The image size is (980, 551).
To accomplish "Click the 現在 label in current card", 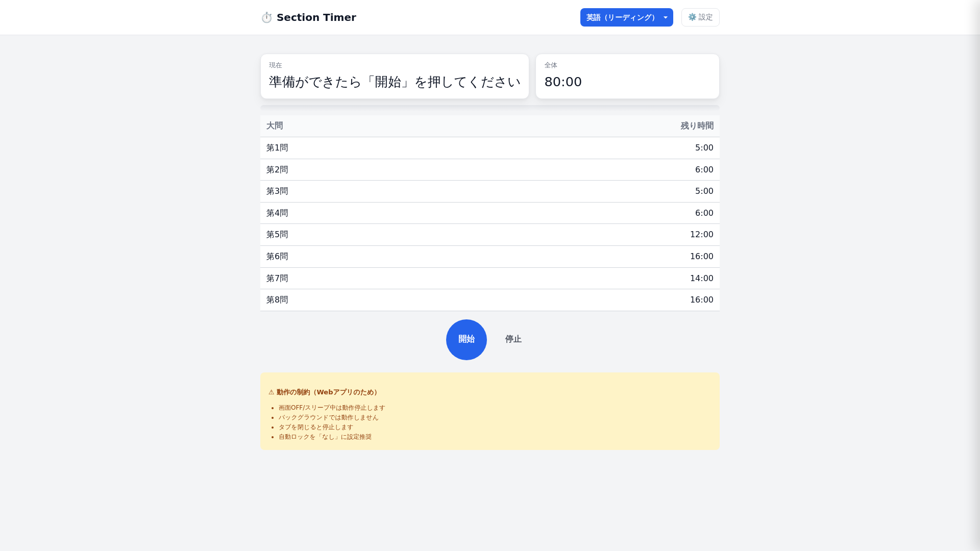I will coord(276,65).
